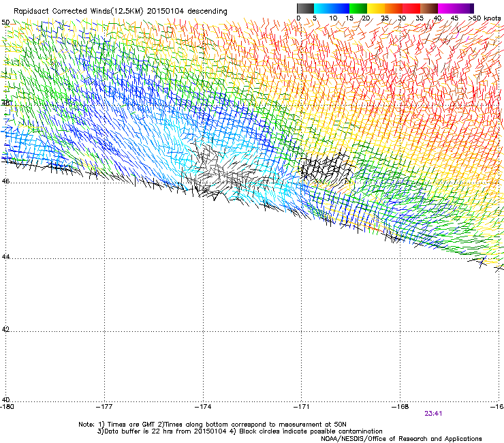This screenshot has width=504, height=443.
Task: Click the brown 35-40 knots legend segment
Action: (429, 8)
